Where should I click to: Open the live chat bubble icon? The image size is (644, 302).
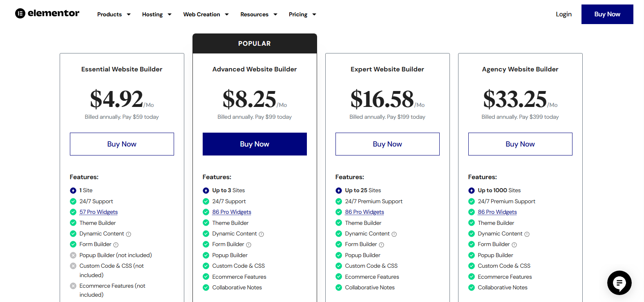(619, 282)
